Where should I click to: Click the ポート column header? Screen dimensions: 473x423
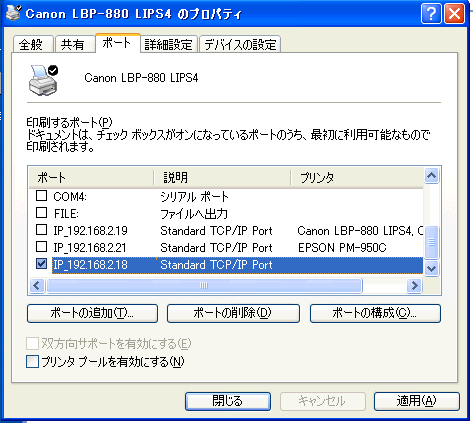91,177
